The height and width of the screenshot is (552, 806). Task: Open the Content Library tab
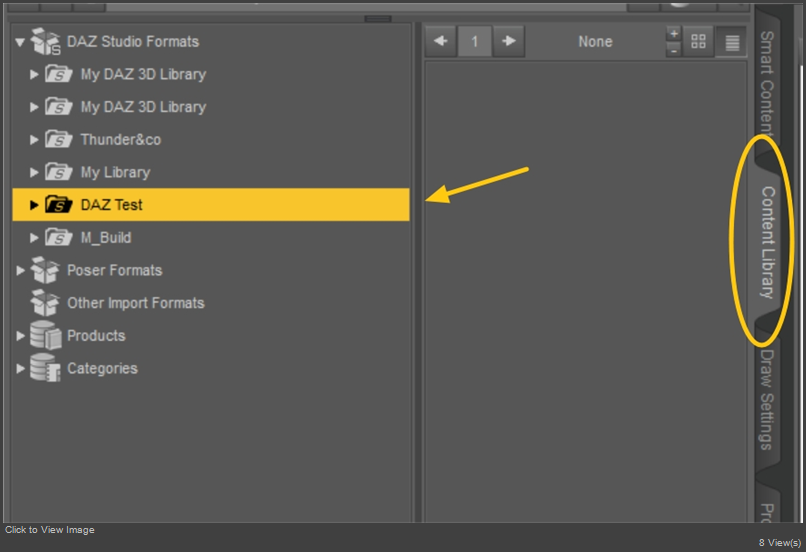coord(767,242)
